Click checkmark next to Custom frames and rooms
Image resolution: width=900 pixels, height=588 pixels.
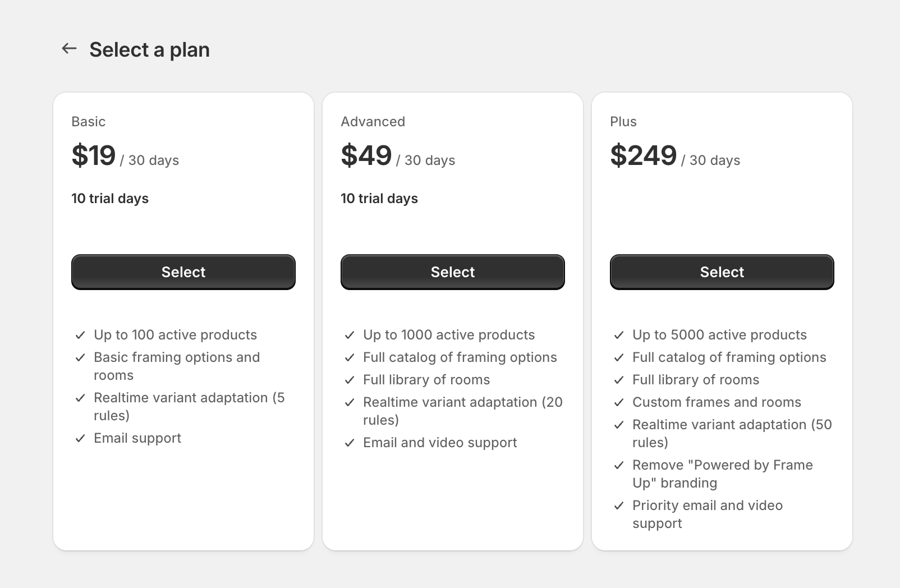tap(619, 403)
